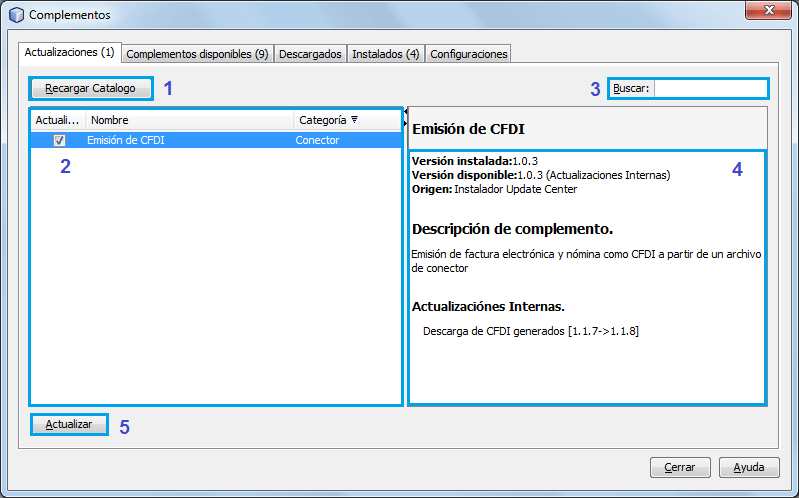
Task: Sort the list by Nombre column
Action: click(190, 120)
